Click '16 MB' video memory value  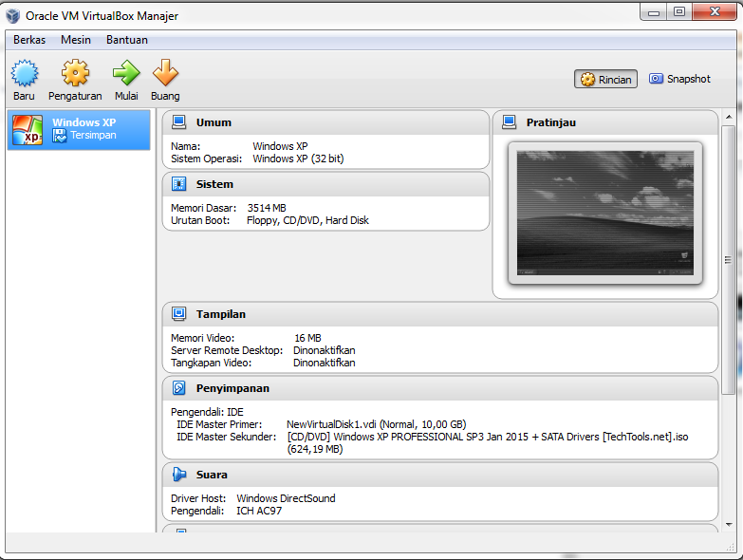(307, 338)
